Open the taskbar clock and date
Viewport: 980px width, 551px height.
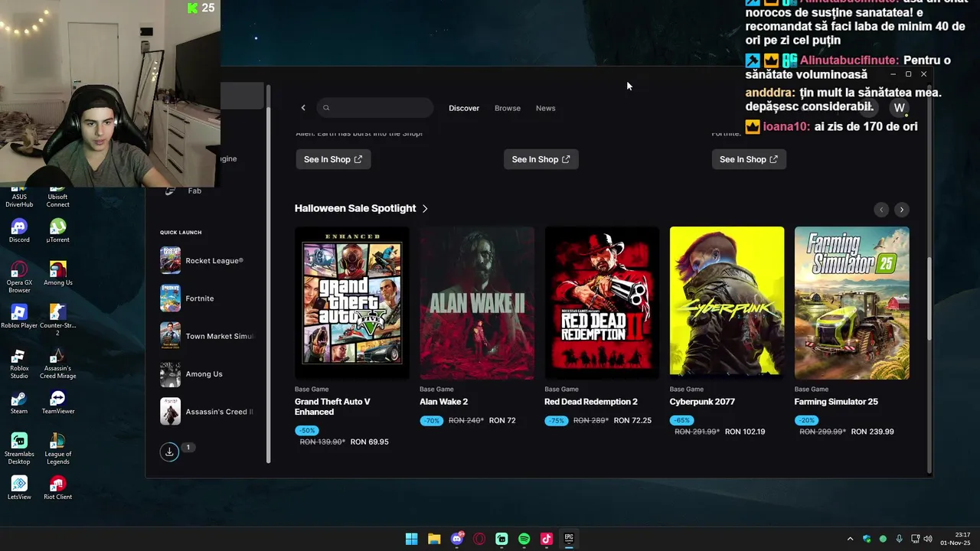pos(957,539)
